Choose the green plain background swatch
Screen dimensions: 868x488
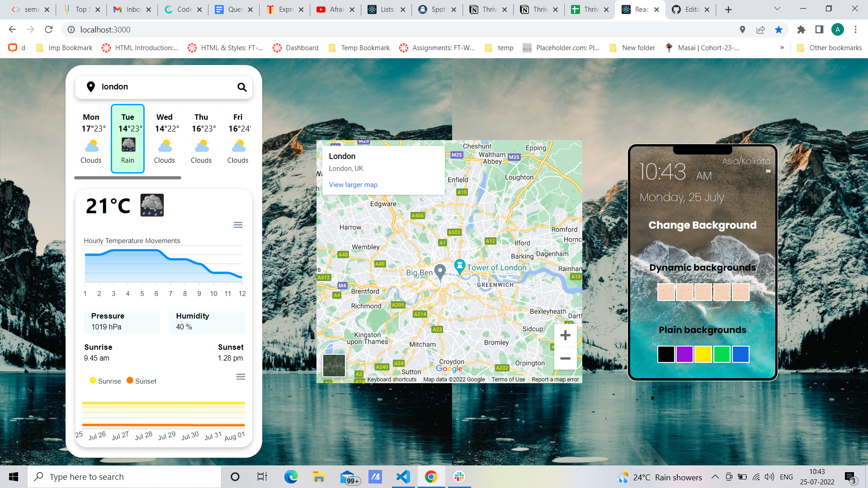[x=722, y=354]
